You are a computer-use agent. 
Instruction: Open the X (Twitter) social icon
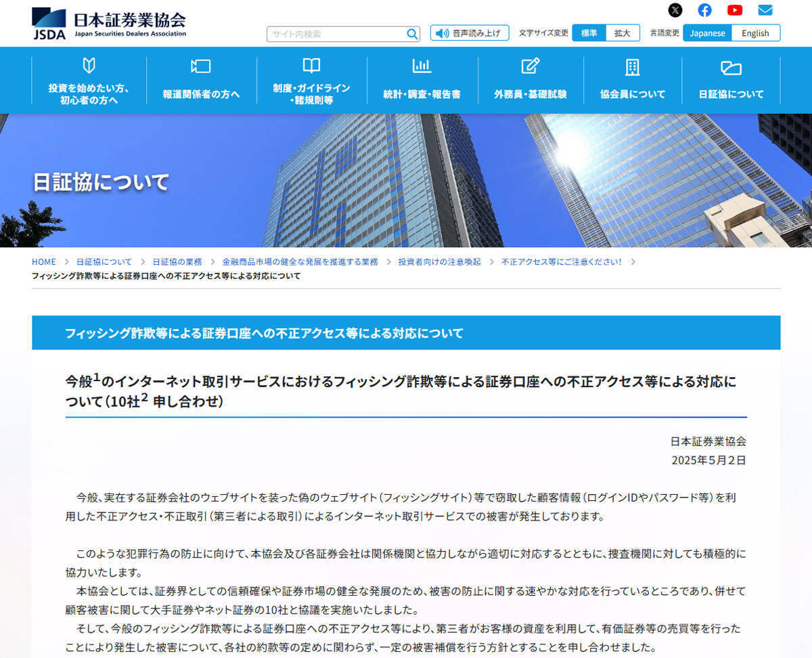tap(675, 10)
